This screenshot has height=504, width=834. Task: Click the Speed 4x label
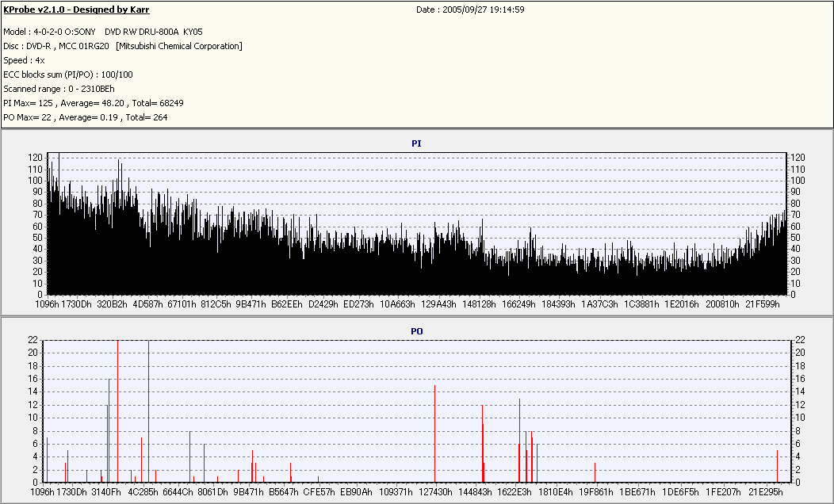tap(24, 60)
